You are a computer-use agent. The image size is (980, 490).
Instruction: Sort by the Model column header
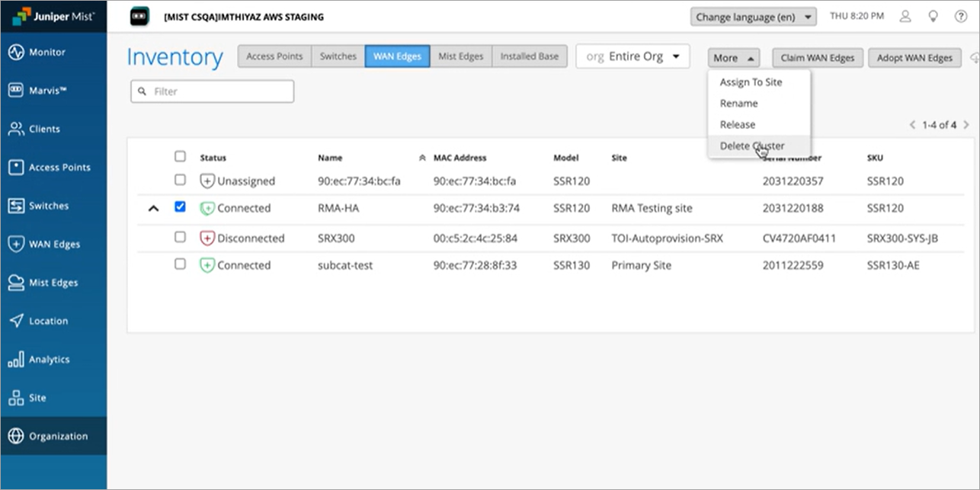[565, 158]
